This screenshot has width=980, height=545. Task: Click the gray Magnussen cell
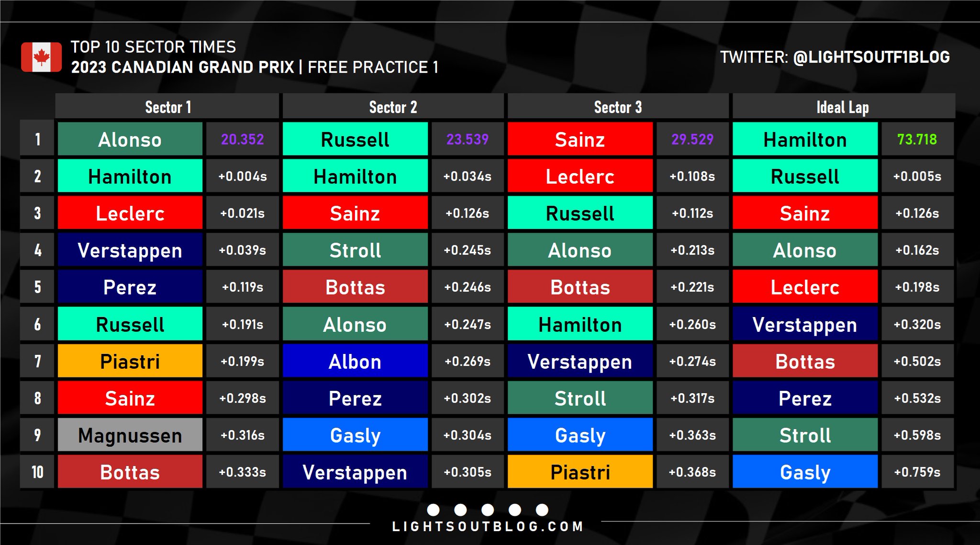[130, 435]
